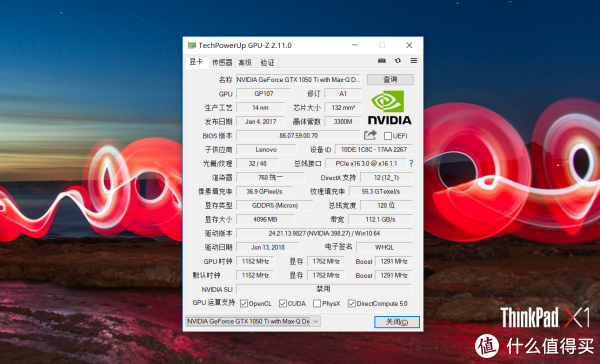Click the 768 统一 shaders value

(271, 177)
